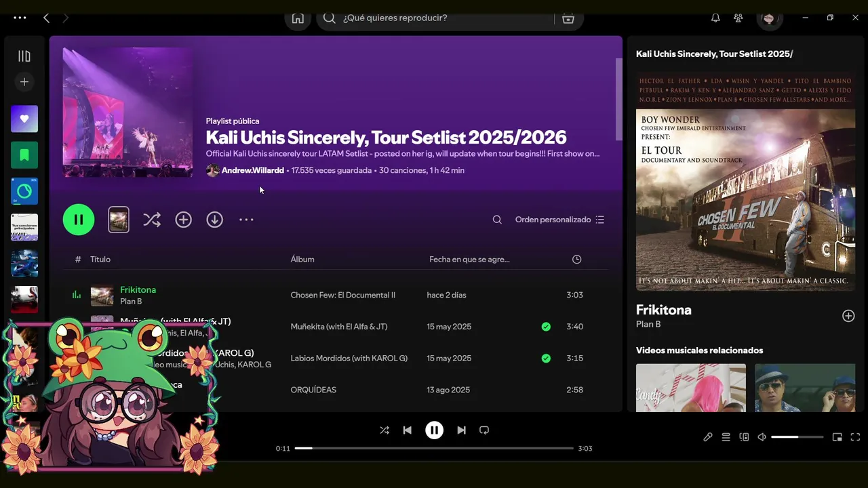Toggle shuffle beside the playlist play button

pos(152,220)
